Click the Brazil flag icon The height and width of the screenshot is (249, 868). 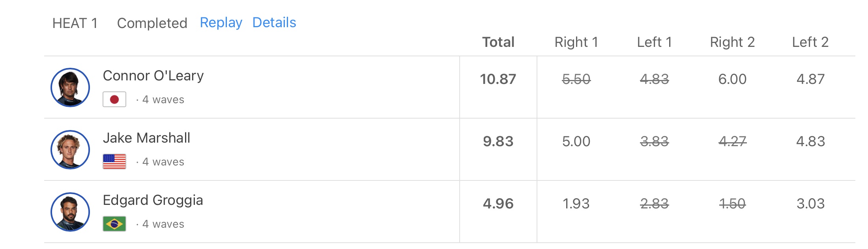(114, 224)
